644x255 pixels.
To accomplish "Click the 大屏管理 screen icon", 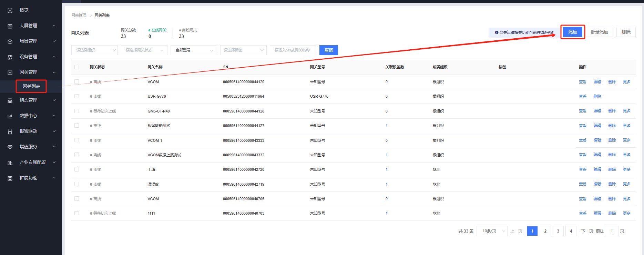I will coord(10,26).
